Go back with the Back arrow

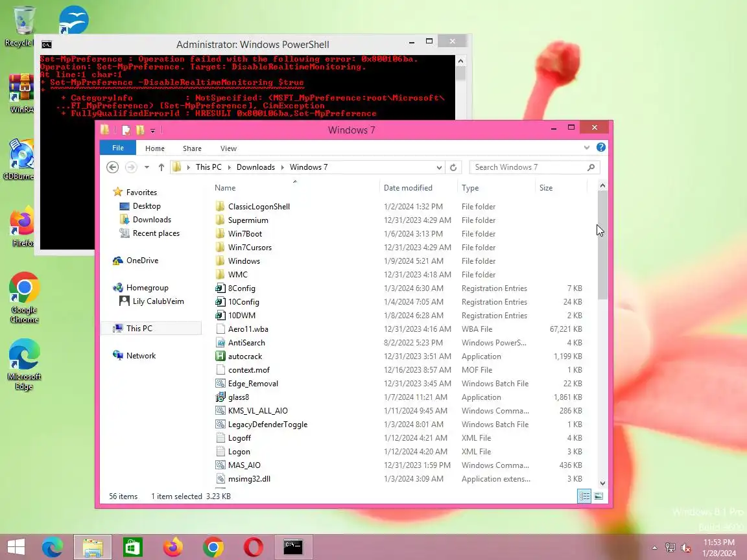112,167
